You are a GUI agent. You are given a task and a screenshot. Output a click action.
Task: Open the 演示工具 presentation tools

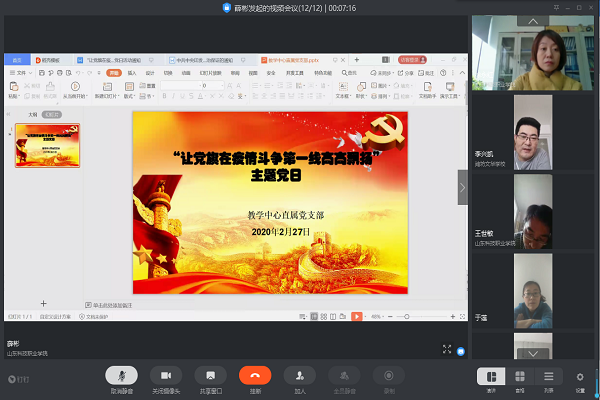click(x=450, y=90)
